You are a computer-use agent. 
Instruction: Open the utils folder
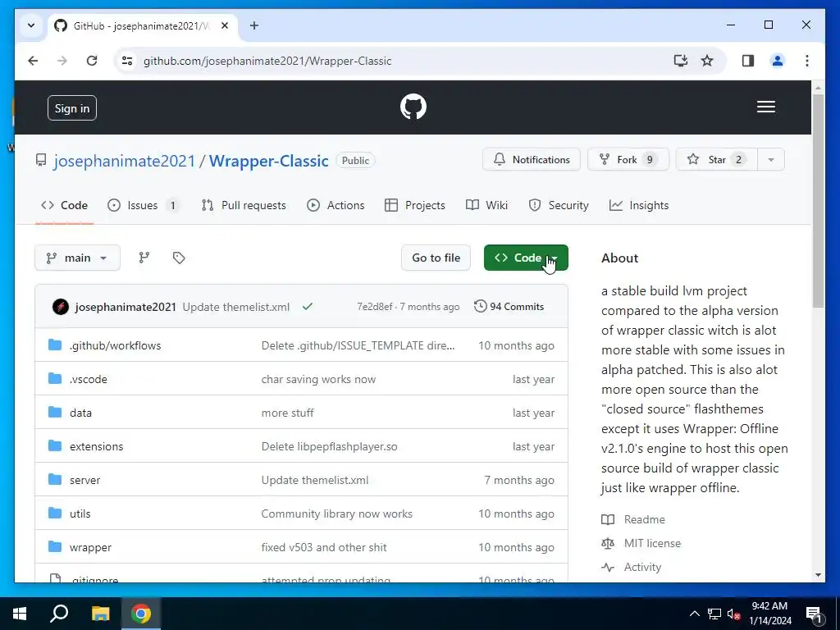(x=80, y=514)
